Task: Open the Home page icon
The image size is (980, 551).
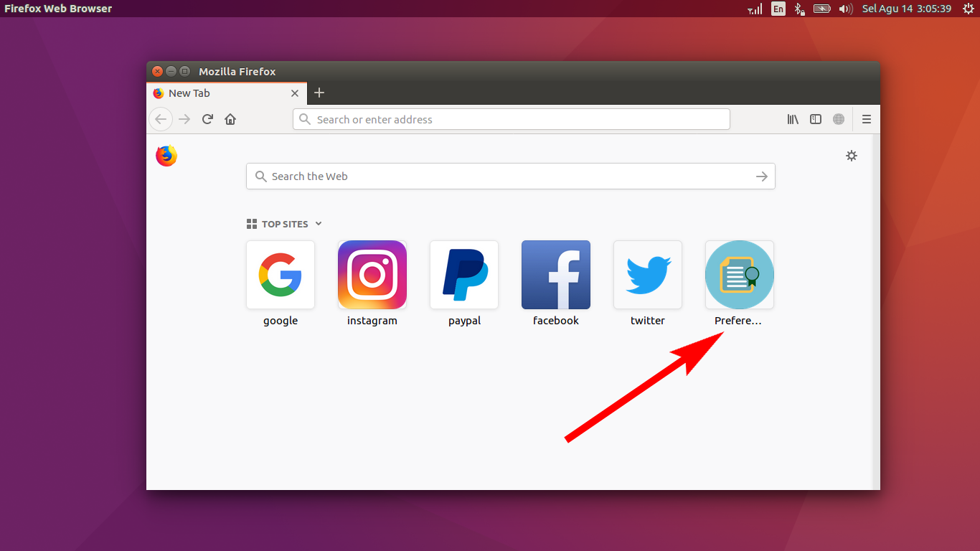Action: tap(230, 119)
